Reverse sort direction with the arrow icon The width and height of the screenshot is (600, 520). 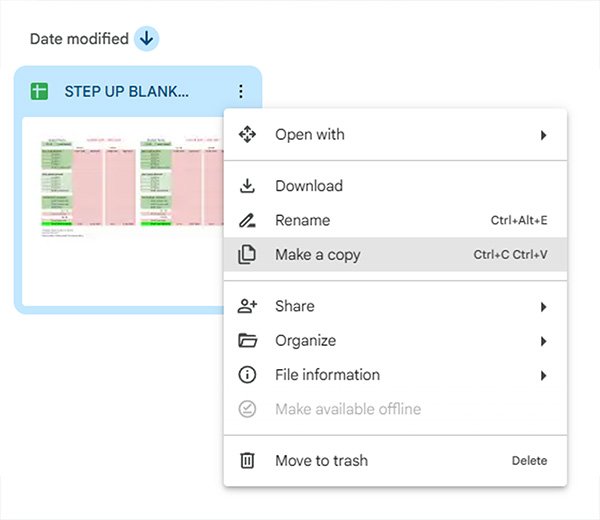pyautogui.click(x=147, y=39)
